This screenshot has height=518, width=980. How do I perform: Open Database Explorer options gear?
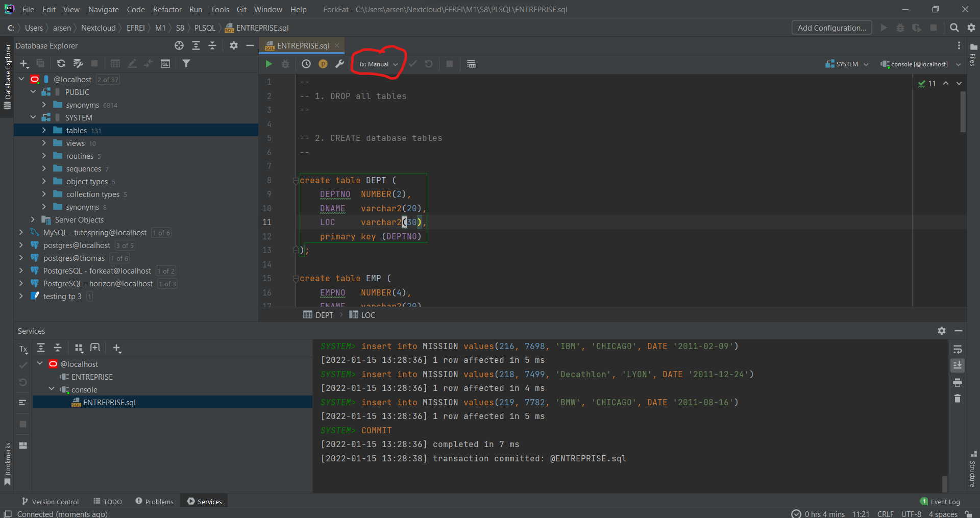click(234, 45)
